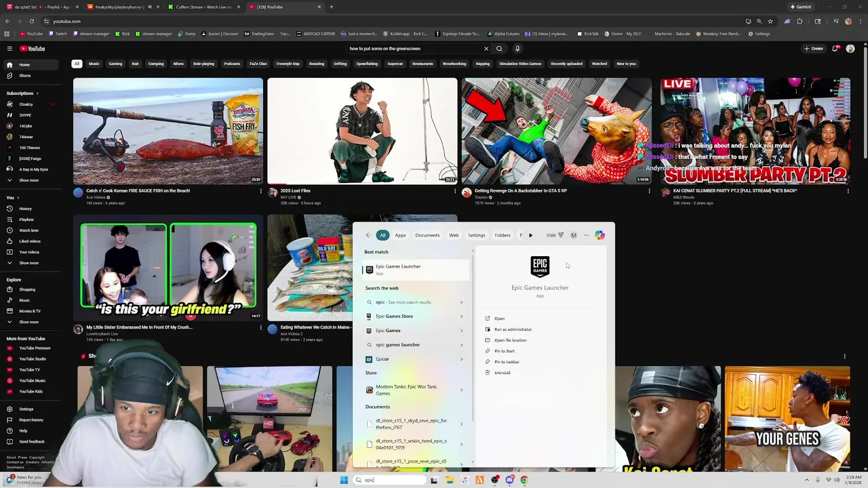Open options menu for Little Sister Embarrassed video
Viewport: 868px width, 488px height.
click(260, 327)
